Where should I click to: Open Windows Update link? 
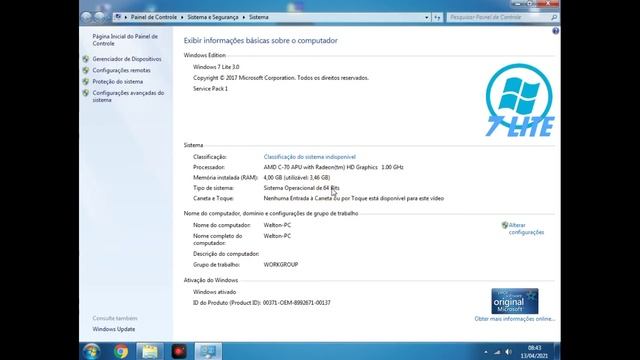click(x=113, y=329)
